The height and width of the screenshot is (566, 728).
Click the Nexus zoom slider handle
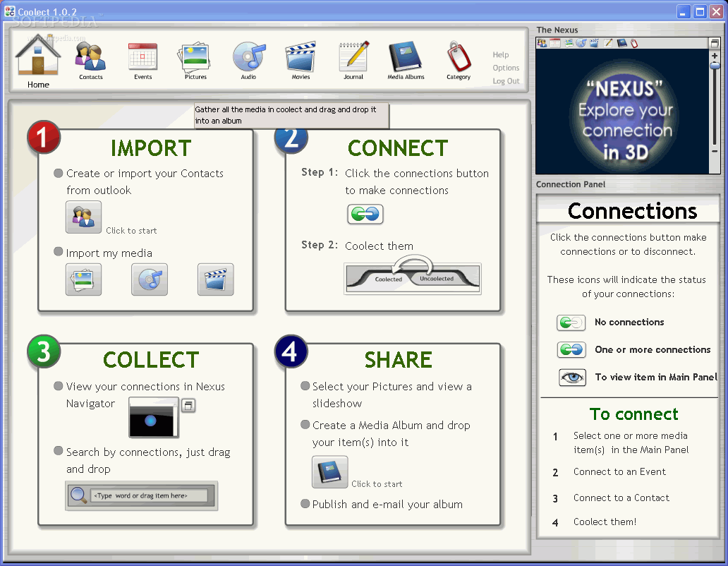(x=715, y=66)
